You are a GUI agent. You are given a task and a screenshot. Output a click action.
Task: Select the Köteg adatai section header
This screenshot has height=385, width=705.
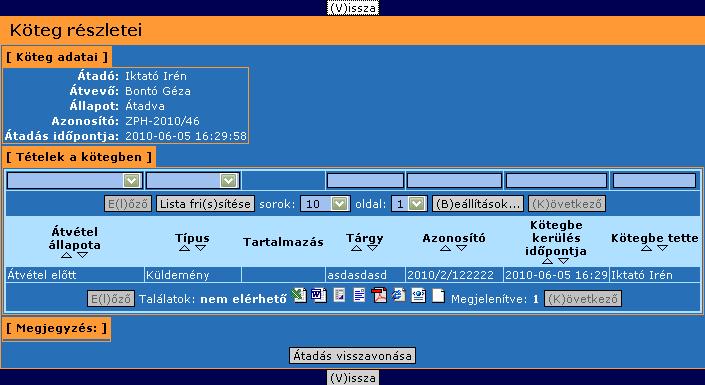57,57
